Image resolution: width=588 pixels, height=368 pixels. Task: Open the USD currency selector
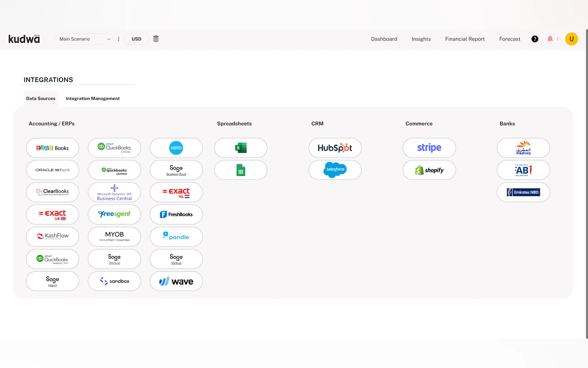tap(136, 39)
